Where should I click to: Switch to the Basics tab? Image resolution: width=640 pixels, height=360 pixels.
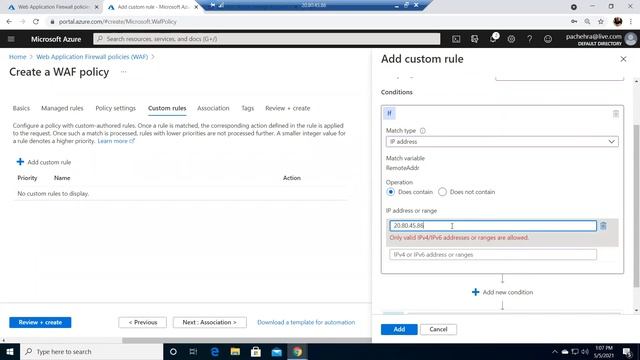[21, 108]
